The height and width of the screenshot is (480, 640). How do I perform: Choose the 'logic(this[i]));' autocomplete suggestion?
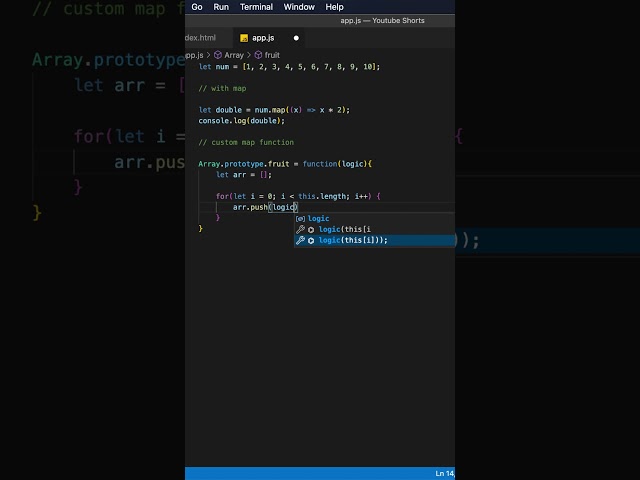(x=374, y=240)
